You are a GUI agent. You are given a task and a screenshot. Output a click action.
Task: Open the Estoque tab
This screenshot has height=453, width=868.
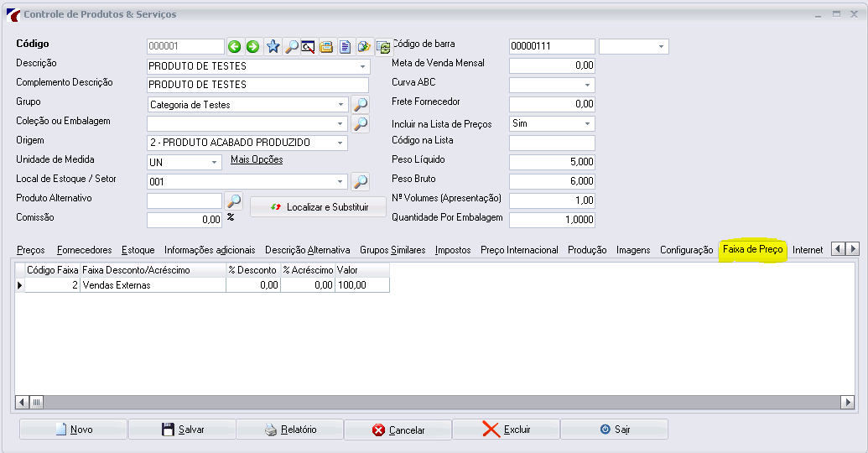click(138, 250)
